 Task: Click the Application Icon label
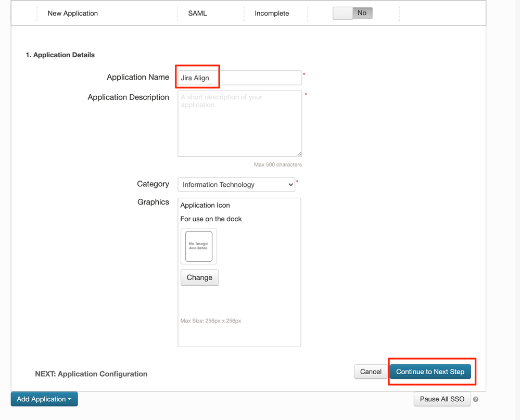pos(205,205)
